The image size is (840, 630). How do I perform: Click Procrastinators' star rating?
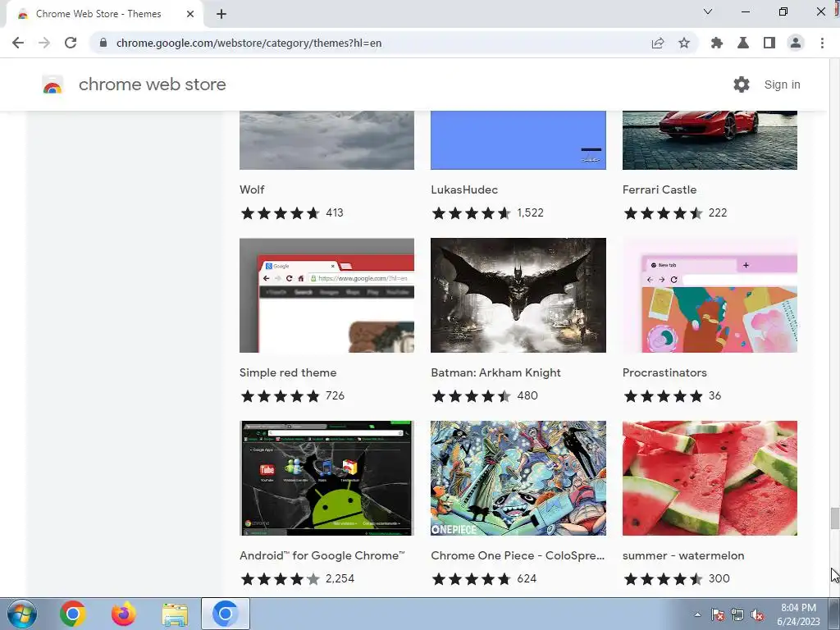tap(663, 396)
